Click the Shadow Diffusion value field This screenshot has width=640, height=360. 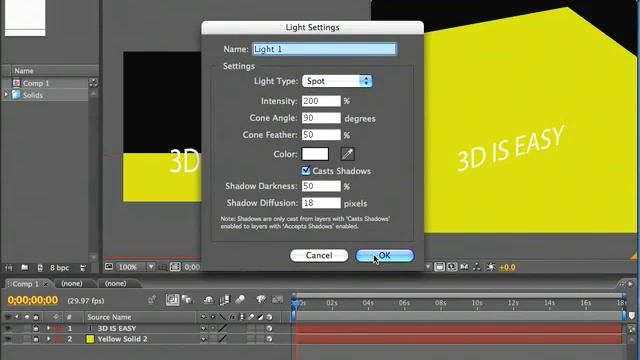(x=321, y=203)
